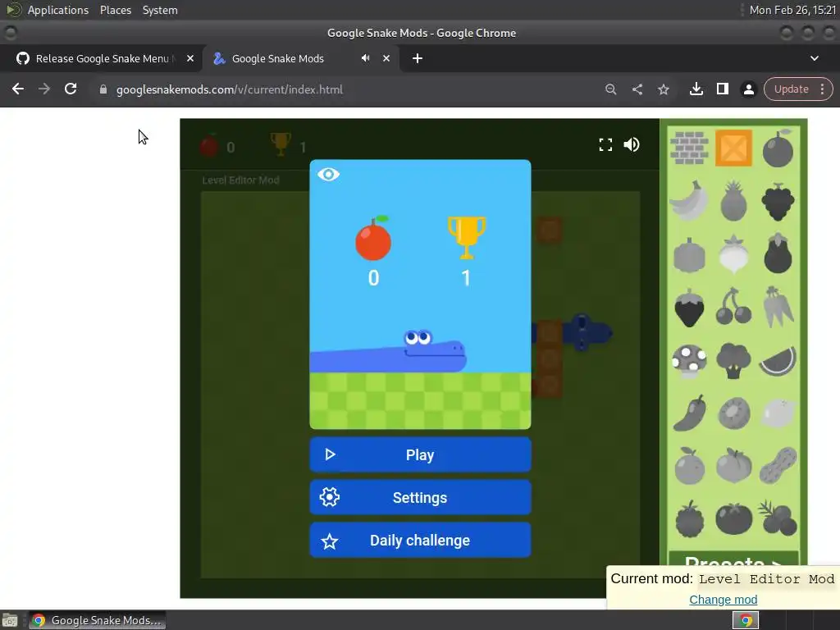Open the Chrome profile menu

pyautogui.click(x=749, y=89)
